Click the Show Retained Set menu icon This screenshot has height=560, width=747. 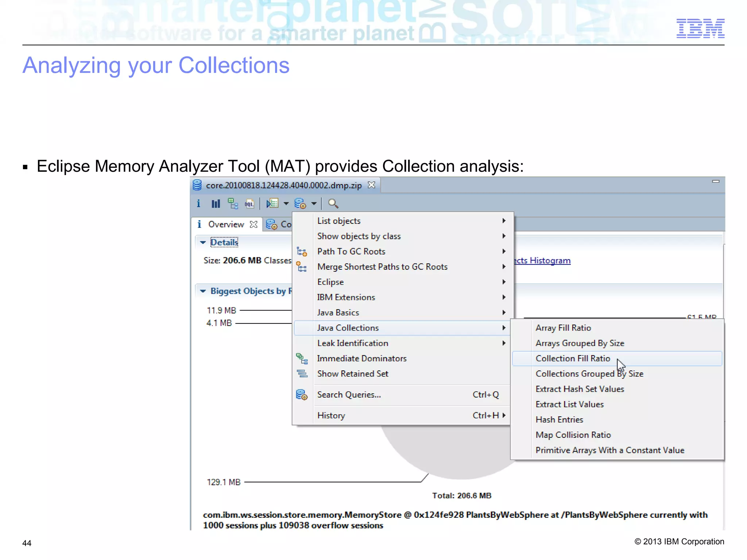click(302, 374)
